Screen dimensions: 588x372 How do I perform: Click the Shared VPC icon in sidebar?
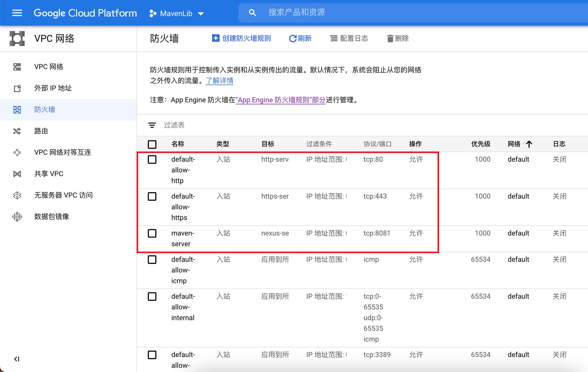[17, 174]
